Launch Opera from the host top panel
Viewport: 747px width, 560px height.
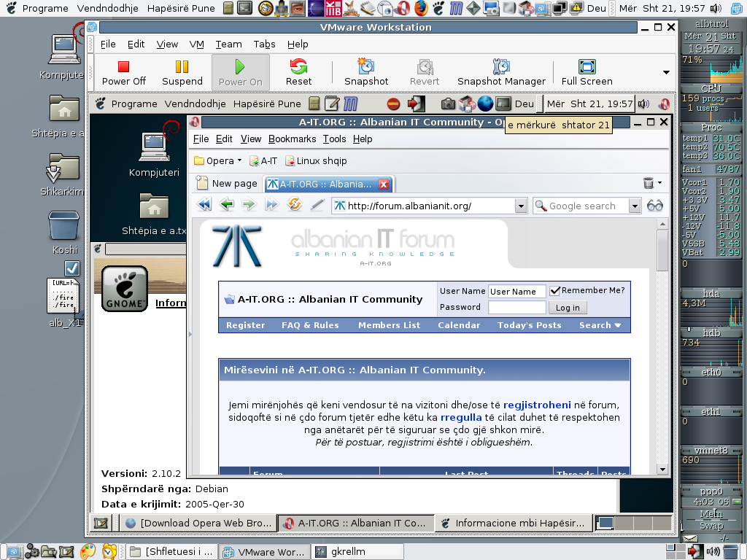pyautogui.click(x=403, y=8)
